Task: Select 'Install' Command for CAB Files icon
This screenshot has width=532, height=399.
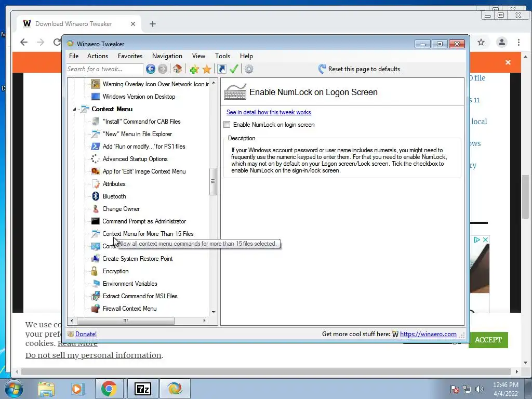Action: coord(96,122)
